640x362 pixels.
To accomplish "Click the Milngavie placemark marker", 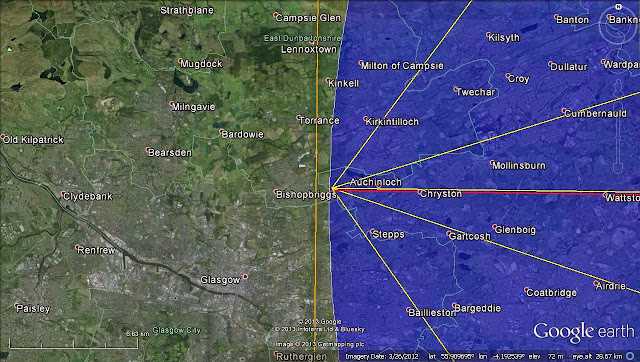I will point(172,104).
